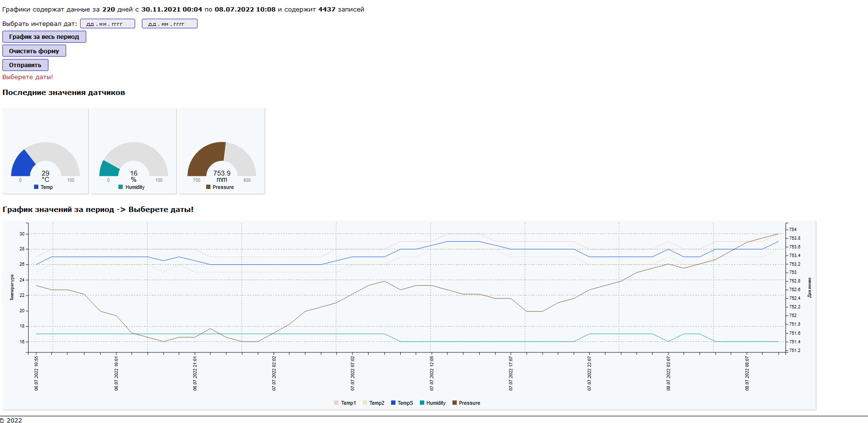Click x-axis label '07.07.2022 22:07'

[590, 373]
